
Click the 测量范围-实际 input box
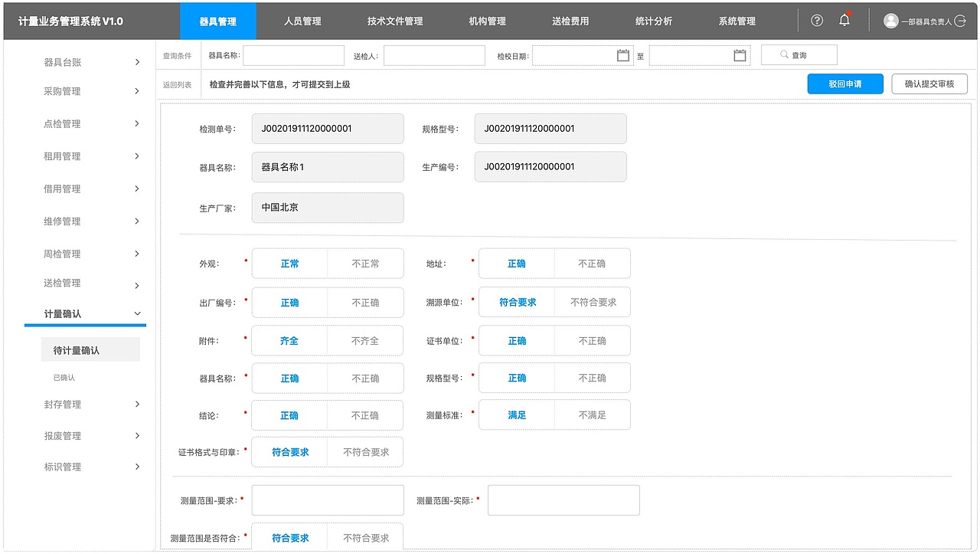tap(563, 500)
